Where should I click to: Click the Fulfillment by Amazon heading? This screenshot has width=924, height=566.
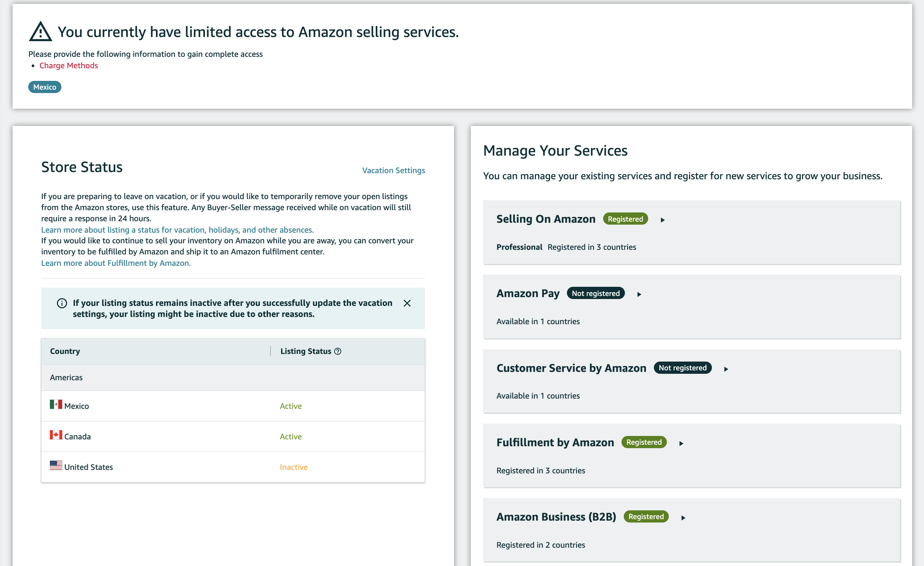(x=555, y=442)
